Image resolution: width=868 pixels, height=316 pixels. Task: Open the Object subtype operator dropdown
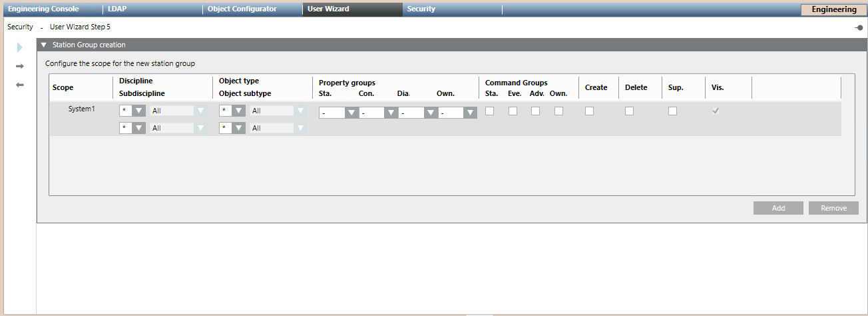[x=238, y=128]
